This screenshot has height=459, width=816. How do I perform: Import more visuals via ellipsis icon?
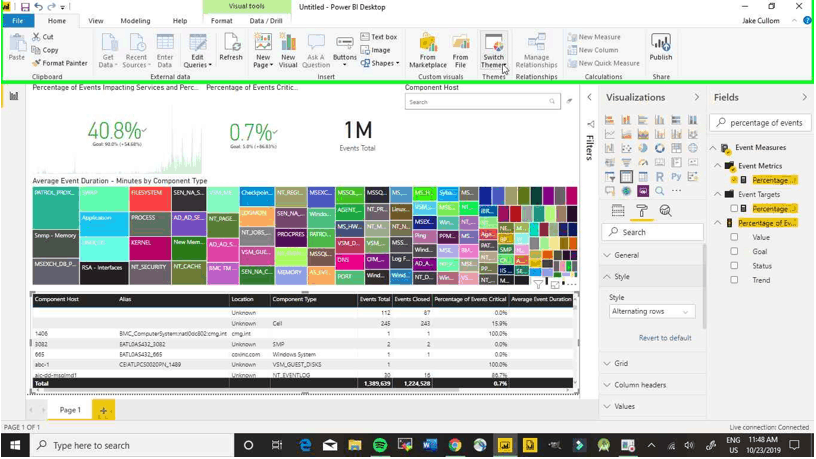676,190
